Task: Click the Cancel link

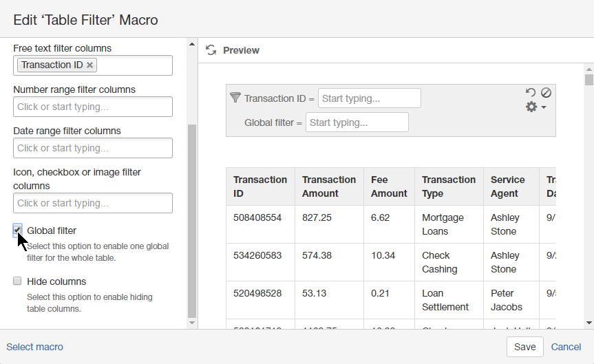Action: click(566, 347)
